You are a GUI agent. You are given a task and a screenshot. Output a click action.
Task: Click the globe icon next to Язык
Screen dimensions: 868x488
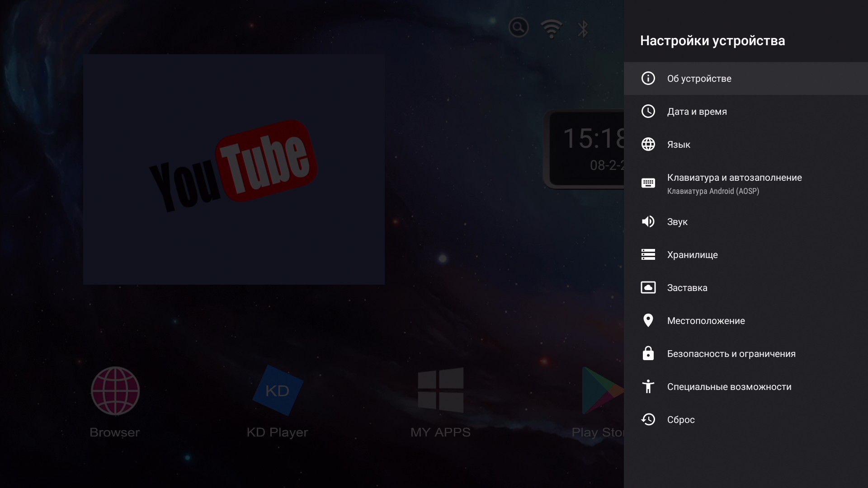pyautogui.click(x=648, y=144)
